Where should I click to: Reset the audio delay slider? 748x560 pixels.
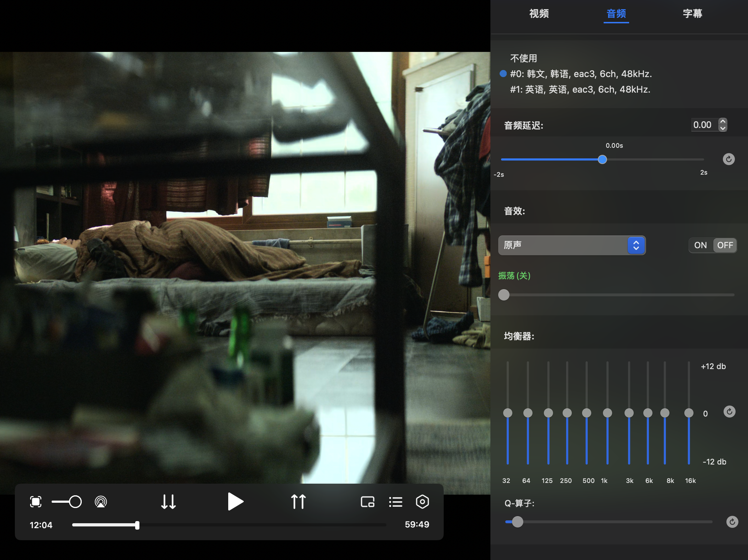pyautogui.click(x=729, y=159)
